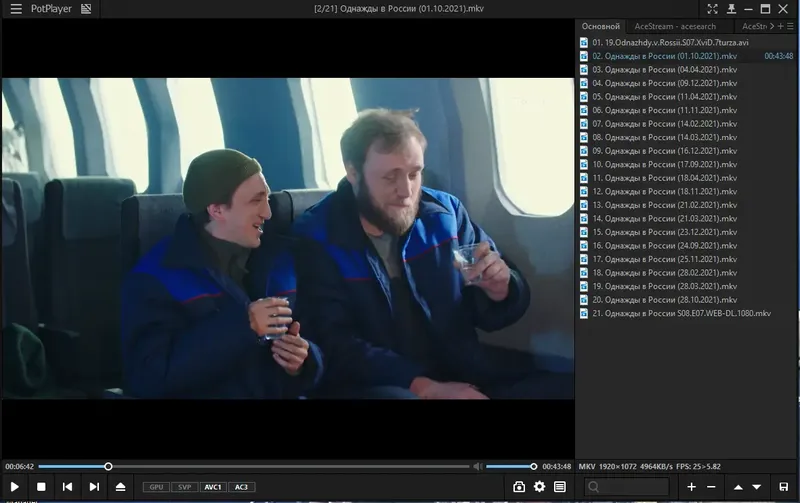Toggle fullscreen mode icon in title bar
Screen dimensions: 800x503
pyautogui.click(x=712, y=9)
